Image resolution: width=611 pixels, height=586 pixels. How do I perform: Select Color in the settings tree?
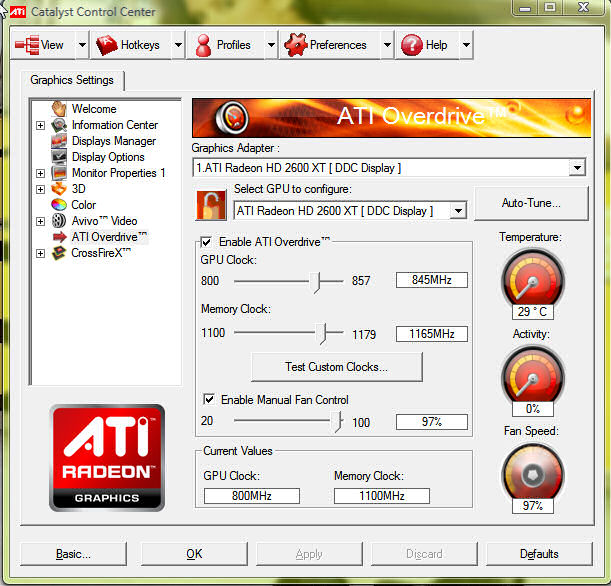83,205
